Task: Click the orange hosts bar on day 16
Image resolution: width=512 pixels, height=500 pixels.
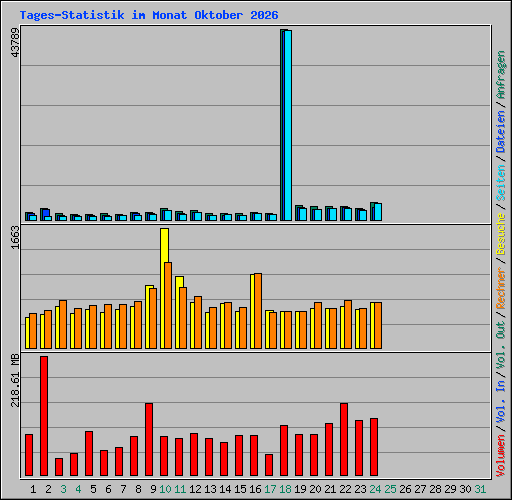Action: (258, 311)
